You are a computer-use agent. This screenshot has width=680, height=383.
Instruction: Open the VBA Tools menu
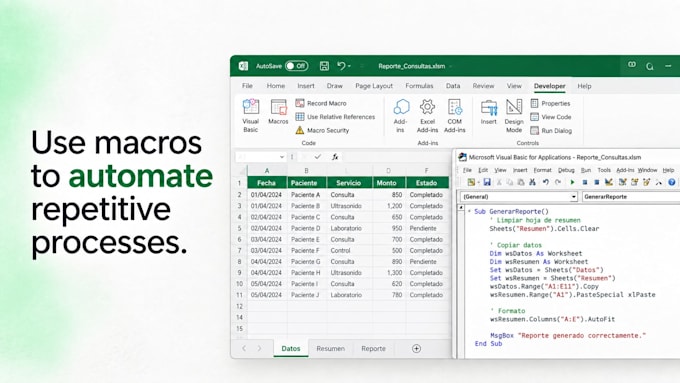[604, 170]
